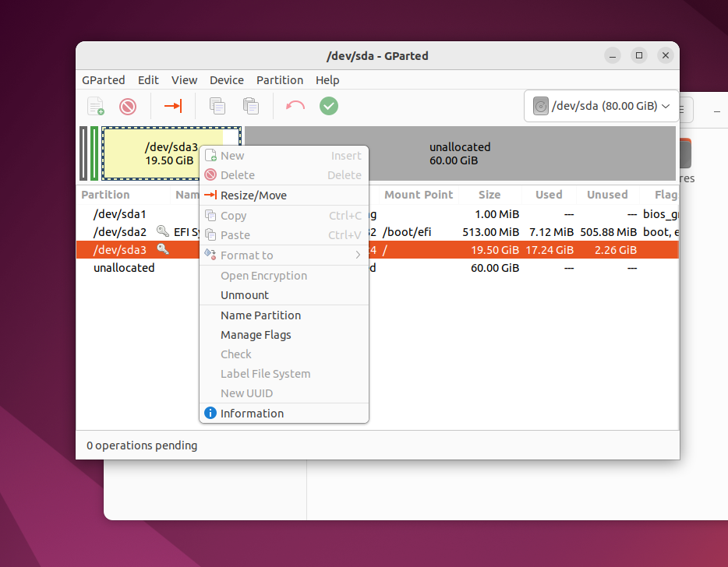
Task: Click the green Apply All Operations checkmark
Action: (329, 106)
